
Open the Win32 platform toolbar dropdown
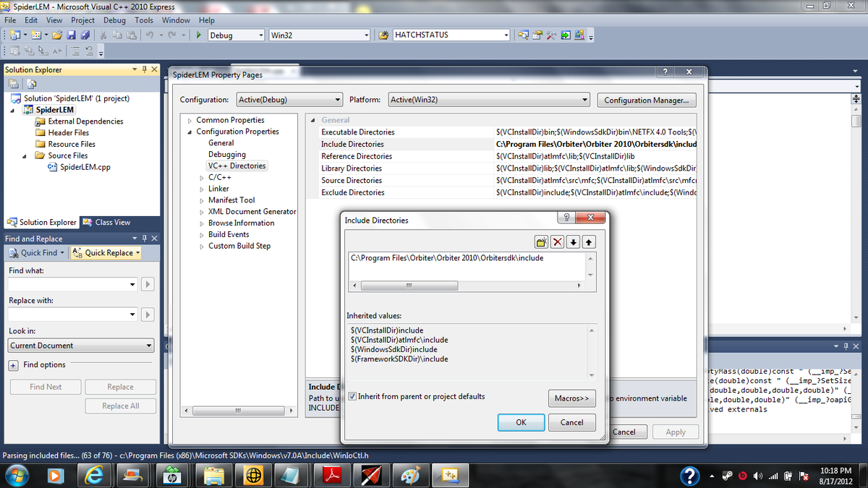[319, 35]
